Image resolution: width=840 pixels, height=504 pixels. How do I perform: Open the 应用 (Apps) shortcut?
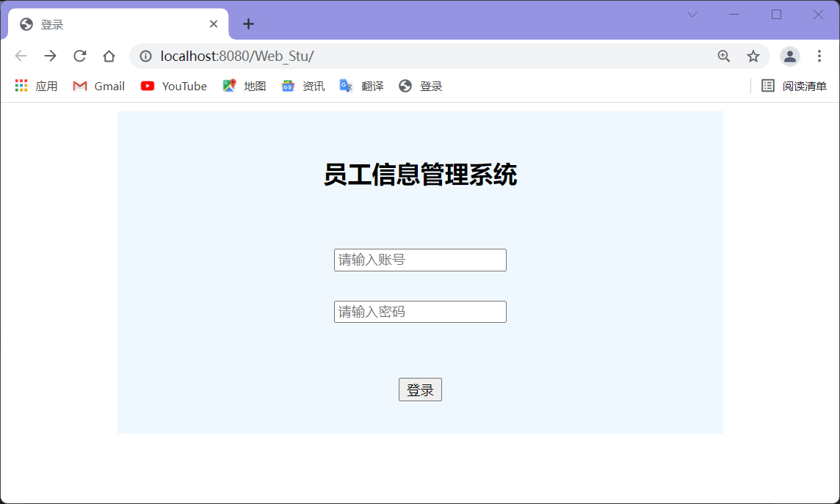[x=35, y=86]
